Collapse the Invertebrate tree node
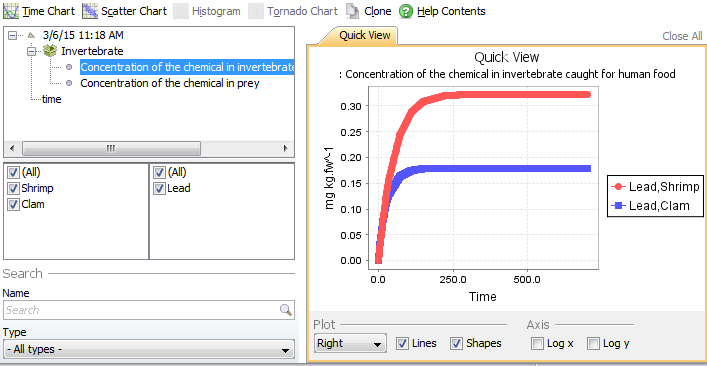This screenshot has width=707, height=366. tap(31, 51)
